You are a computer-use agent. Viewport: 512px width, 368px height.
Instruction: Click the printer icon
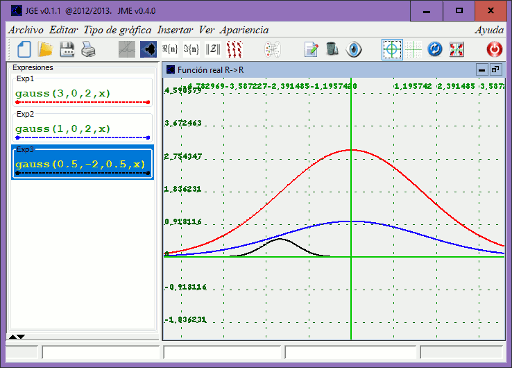coord(88,50)
